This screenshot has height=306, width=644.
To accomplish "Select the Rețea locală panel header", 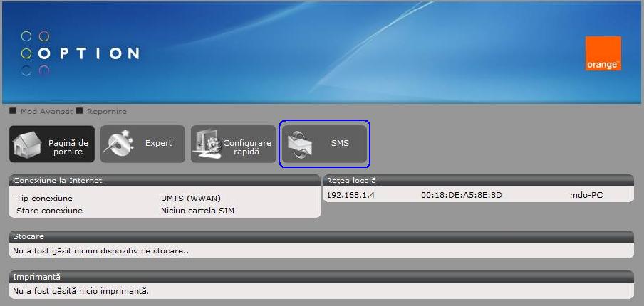I will point(478,181).
